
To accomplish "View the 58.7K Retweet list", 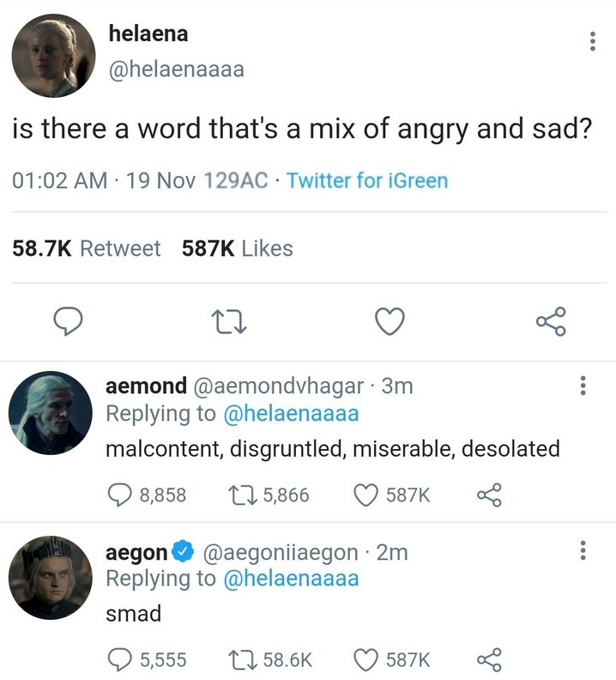I will point(86,249).
